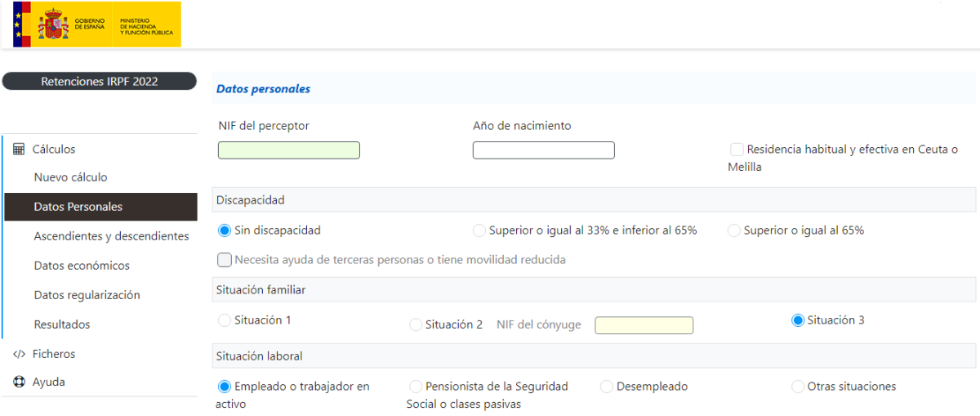The height and width of the screenshot is (416, 980).
Task: Go to 'Ascendientes y descendientes' page
Action: pos(111,236)
